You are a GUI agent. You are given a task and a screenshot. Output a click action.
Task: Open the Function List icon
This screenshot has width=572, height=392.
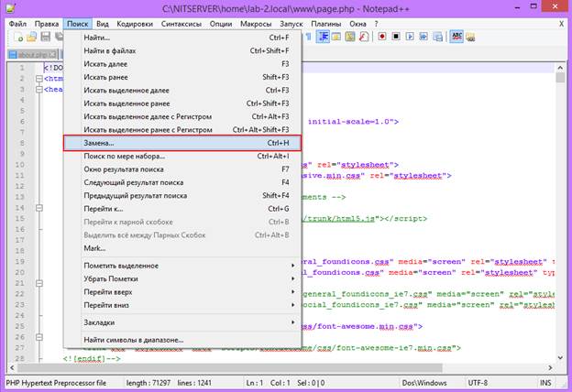point(364,37)
